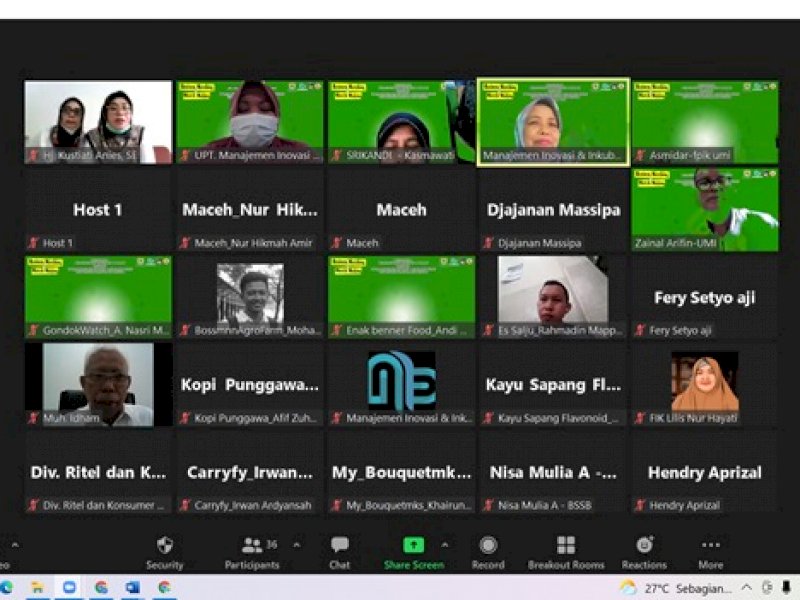This screenshot has height=600, width=800.
Task: Click the Hendry Aprizal participant tile
Action: pos(704,473)
